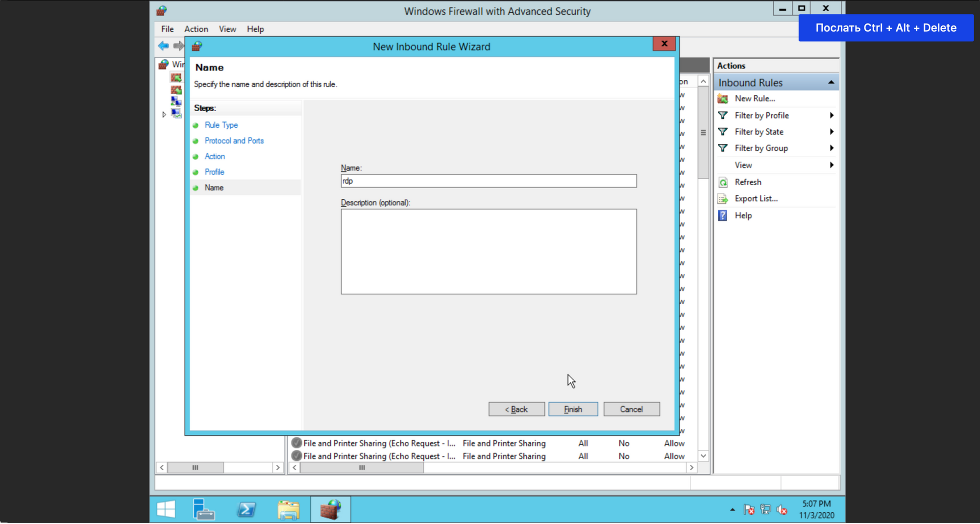
Task: Click the network tray icon
Action: click(x=765, y=510)
